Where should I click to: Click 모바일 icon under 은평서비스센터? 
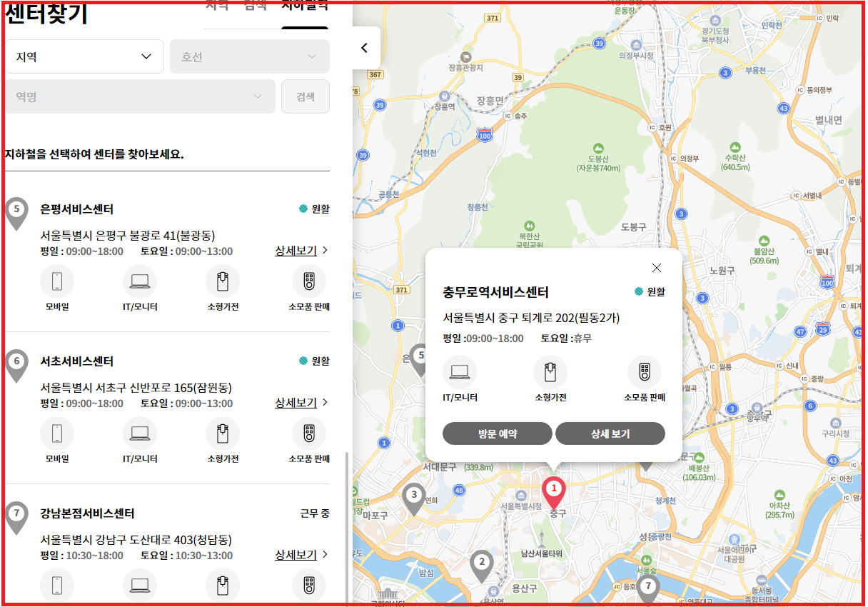pyautogui.click(x=57, y=281)
